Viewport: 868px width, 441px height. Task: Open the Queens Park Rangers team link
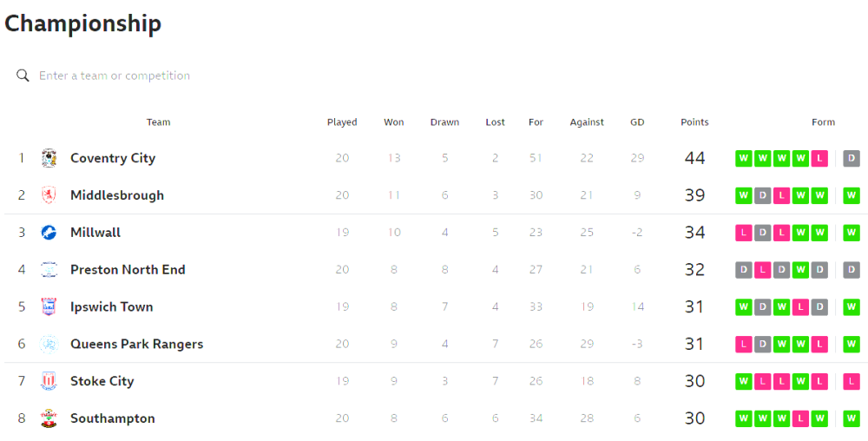point(136,344)
